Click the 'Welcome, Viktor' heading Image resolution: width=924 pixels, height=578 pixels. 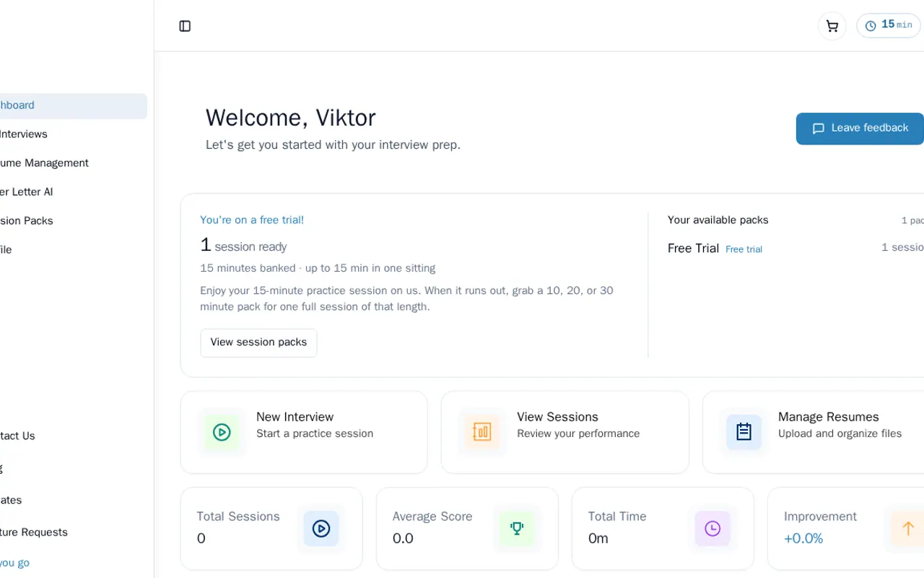(x=290, y=118)
